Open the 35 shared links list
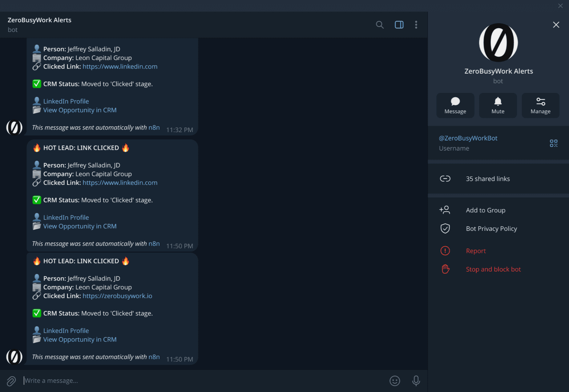Image resolution: width=569 pixels, height=392 pixels. 498,179
